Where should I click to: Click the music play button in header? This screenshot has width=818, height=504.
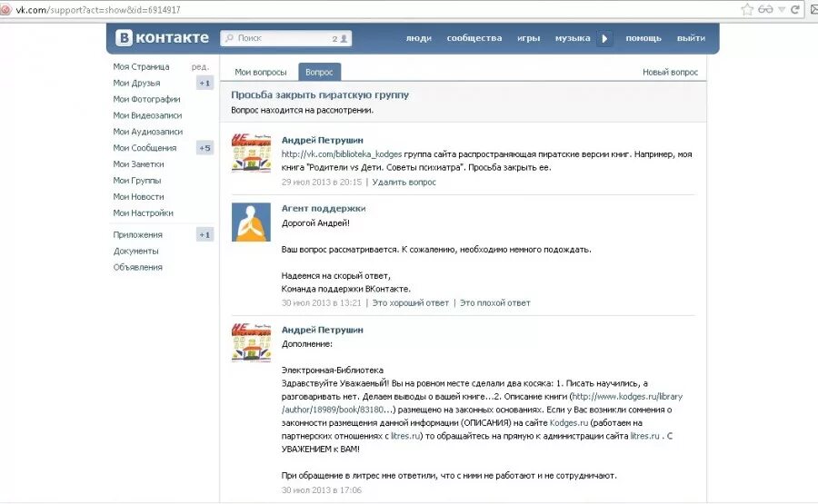click(604, 38)
